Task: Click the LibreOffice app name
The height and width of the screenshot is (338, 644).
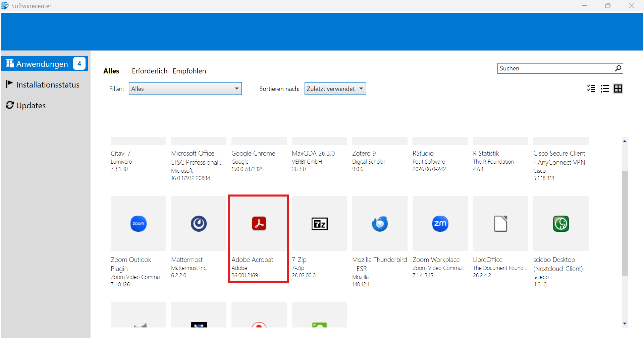Action: (488, 260)
